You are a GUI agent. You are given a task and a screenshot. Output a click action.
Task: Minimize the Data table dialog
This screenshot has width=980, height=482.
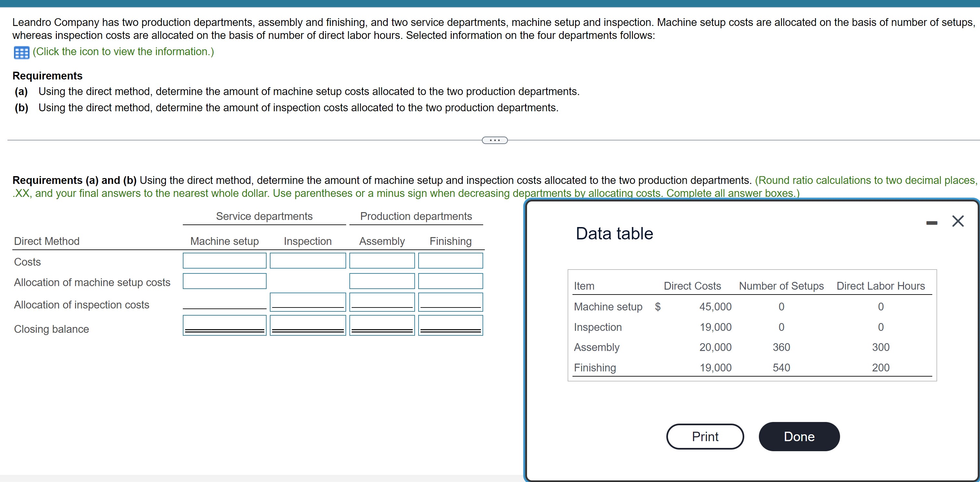click(931, 223)
